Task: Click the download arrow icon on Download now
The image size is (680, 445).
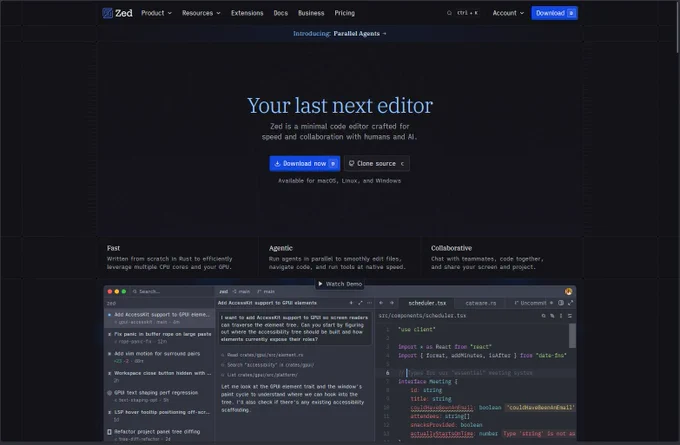Action: tap(277, 164)
